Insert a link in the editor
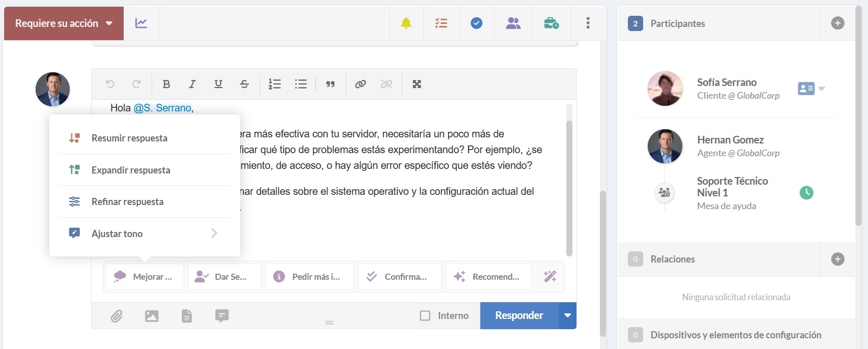Screen dimensions: 868x349 coord(360,84)
